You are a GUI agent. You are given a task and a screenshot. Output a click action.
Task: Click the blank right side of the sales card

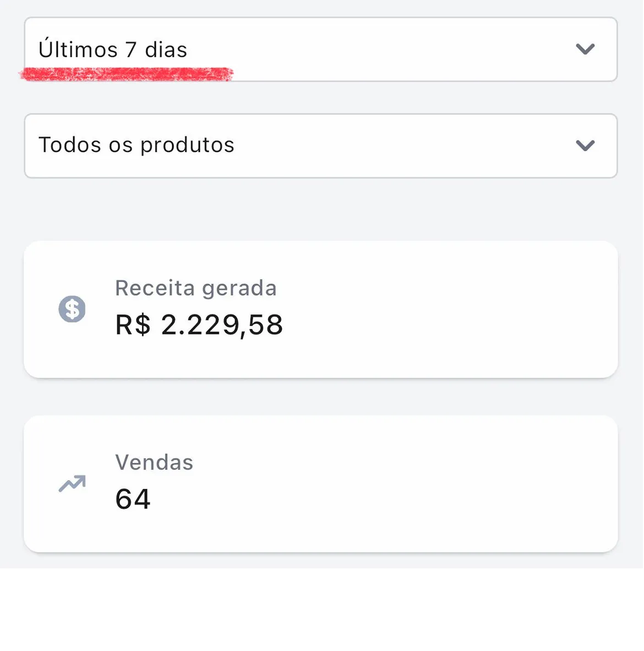point(468,484)
